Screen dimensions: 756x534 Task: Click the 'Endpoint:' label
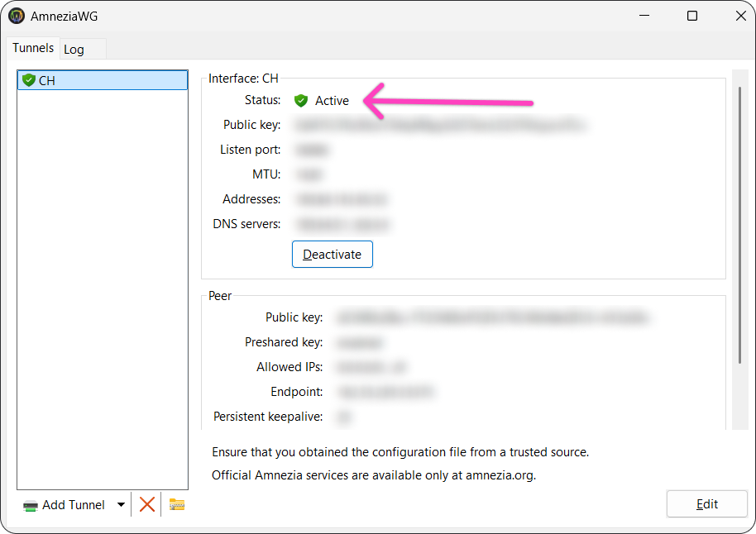(x=296, y=392)
